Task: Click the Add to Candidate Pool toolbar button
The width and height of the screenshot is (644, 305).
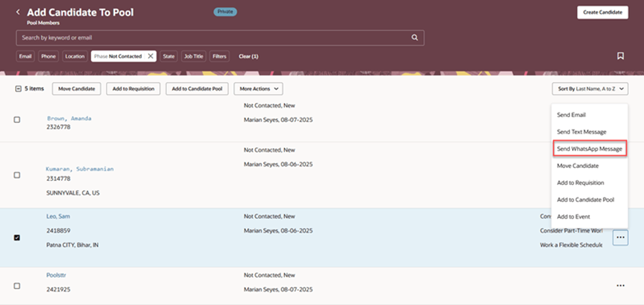Action: [x=197, y=89]
